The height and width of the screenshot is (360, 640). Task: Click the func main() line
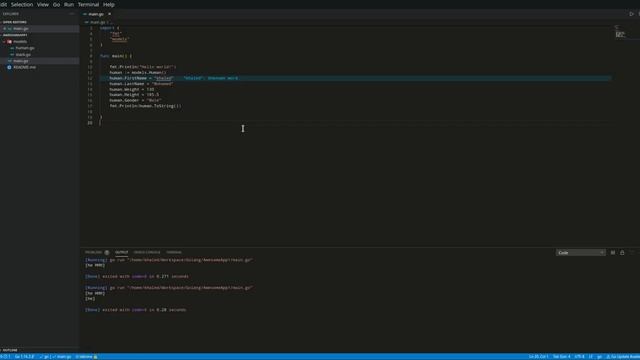pyautogui.click(x=116, y=56)
